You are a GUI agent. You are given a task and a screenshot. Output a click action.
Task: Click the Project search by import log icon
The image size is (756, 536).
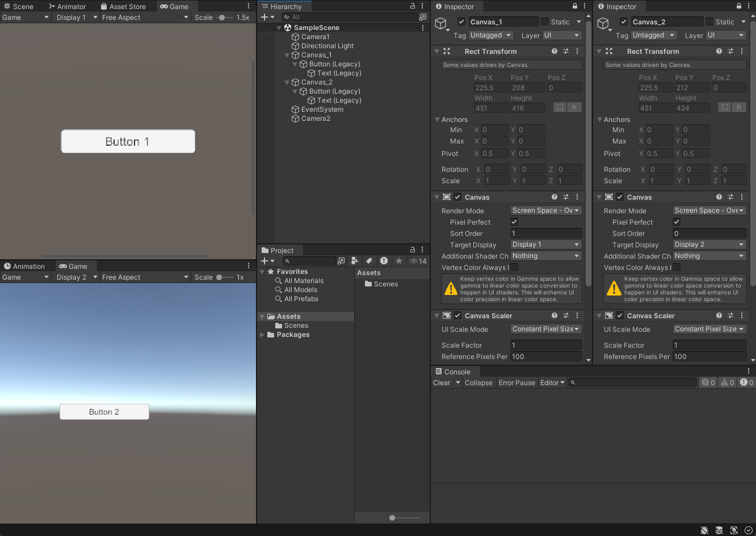click(384, 261)
